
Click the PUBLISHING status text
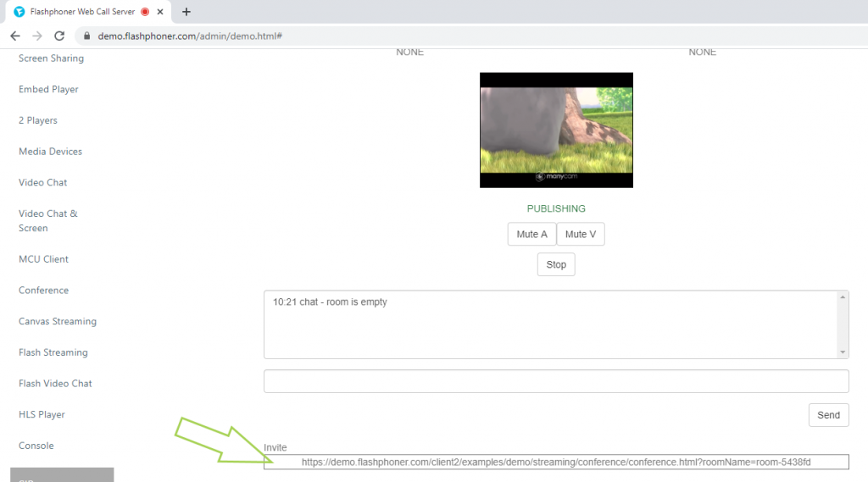click(556, 208)
